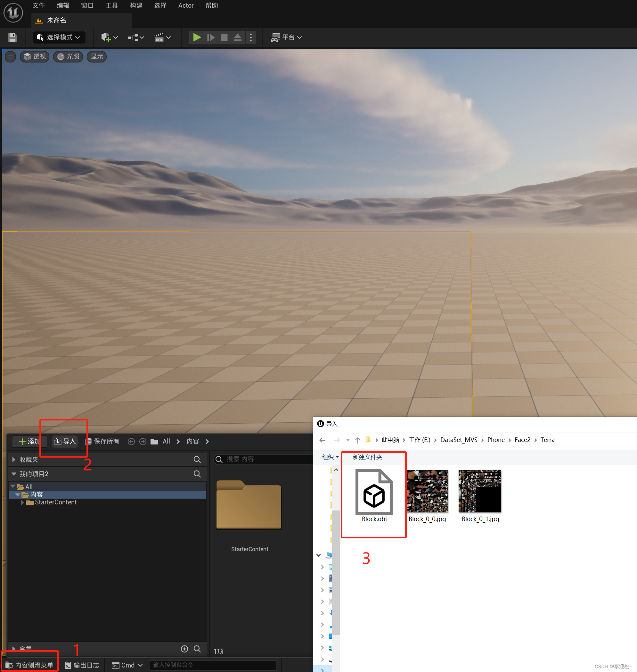637x672 pixels.
Task: Click the save level floppy disk icon
Action: click(x=12, y=37)
